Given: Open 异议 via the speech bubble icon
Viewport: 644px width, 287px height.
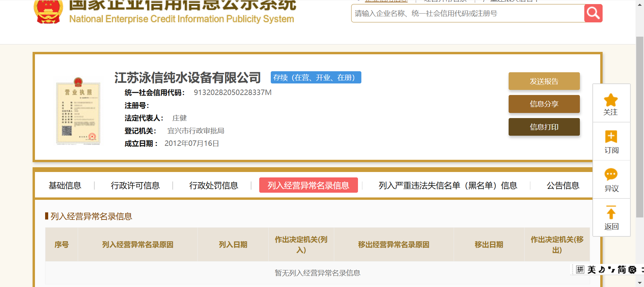Looking at the screenshot, I should [x=611, y=174].
